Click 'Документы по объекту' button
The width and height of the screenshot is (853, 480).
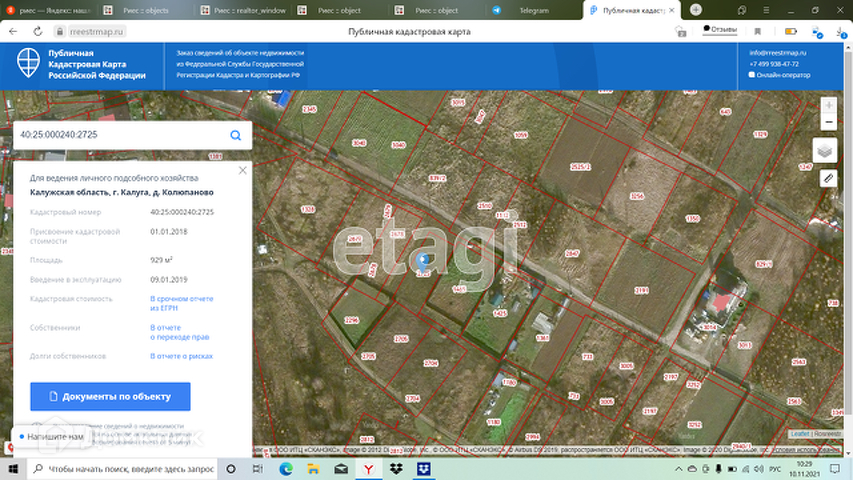coord(110,396)
